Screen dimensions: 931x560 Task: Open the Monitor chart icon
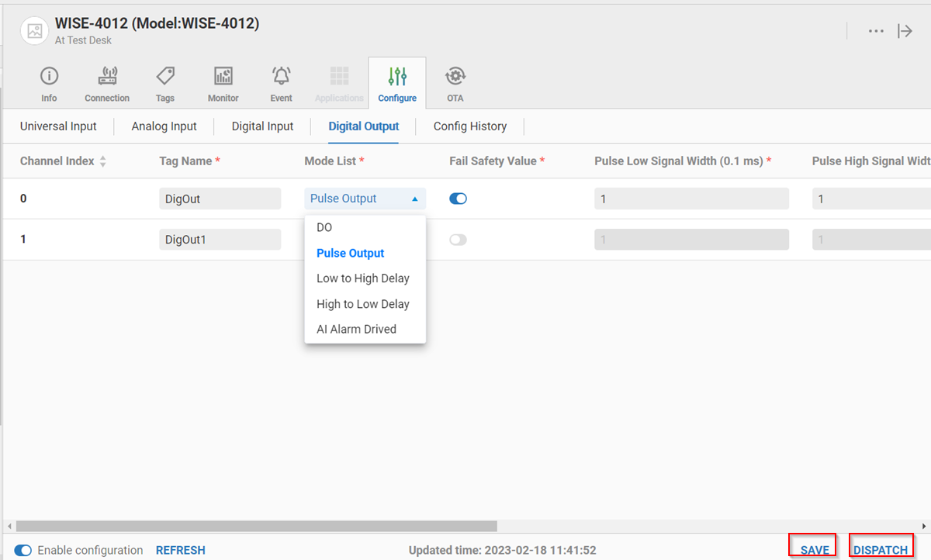[x=223, y=76]
